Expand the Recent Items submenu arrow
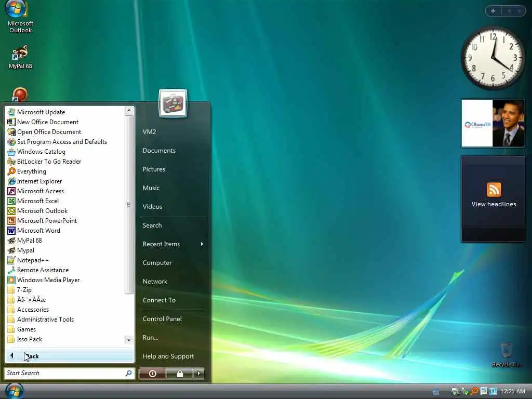The image size is (532, 399). (x=202, y=244)
